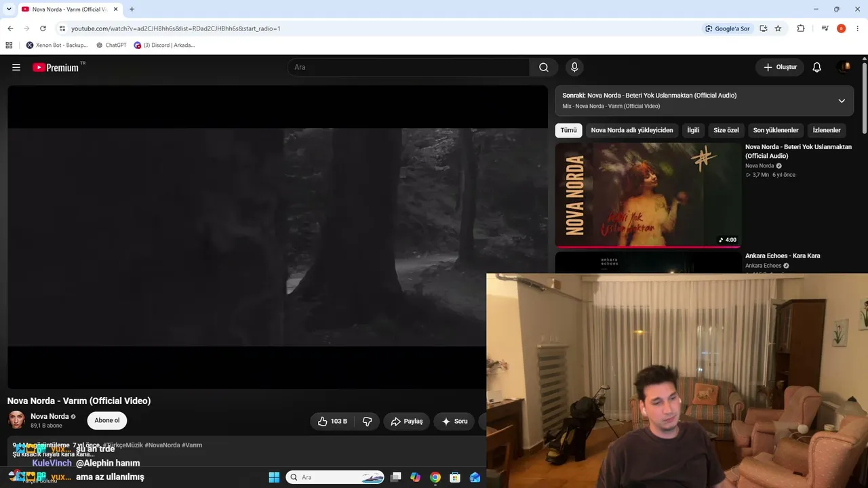Screen dimensions: 868x488
Task: Open Chrome three-dot menu
Action: click(x=858, y=28)
